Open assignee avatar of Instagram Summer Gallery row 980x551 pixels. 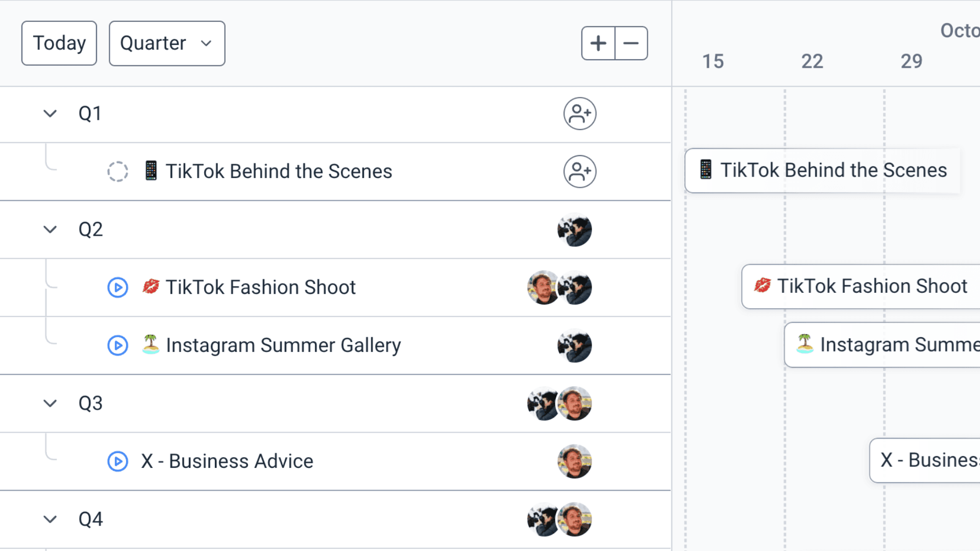pos(575,345)
